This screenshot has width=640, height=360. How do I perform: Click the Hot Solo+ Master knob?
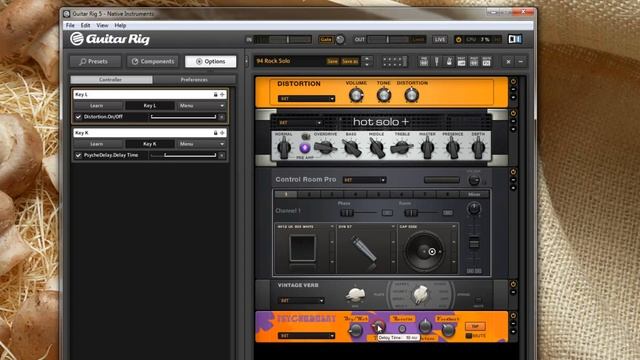(x=427, y=147)
